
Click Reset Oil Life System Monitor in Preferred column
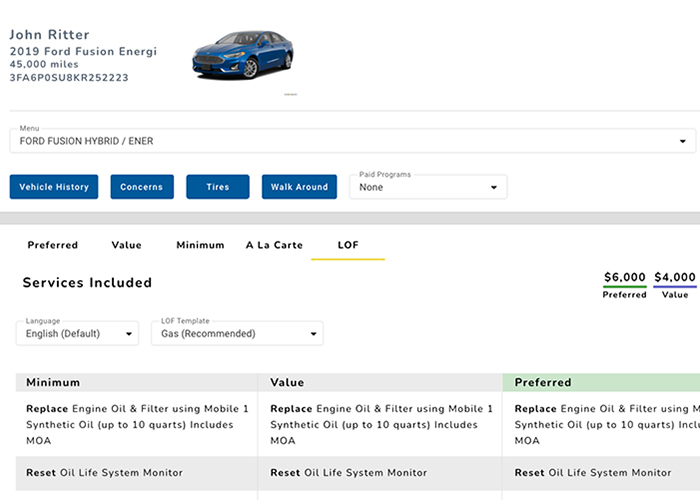click(593, 473)
